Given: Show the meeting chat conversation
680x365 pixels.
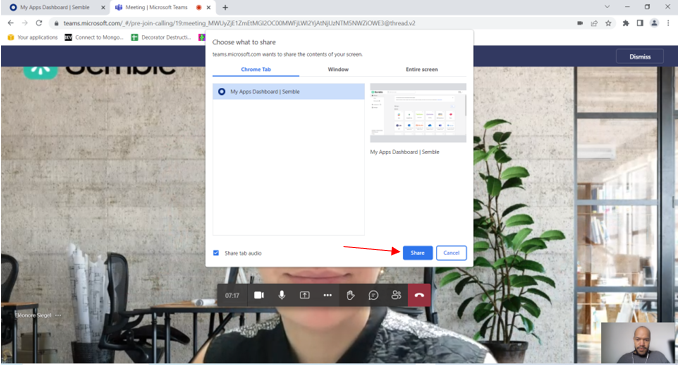Looking at the screenshot, I should coord(373,295).
